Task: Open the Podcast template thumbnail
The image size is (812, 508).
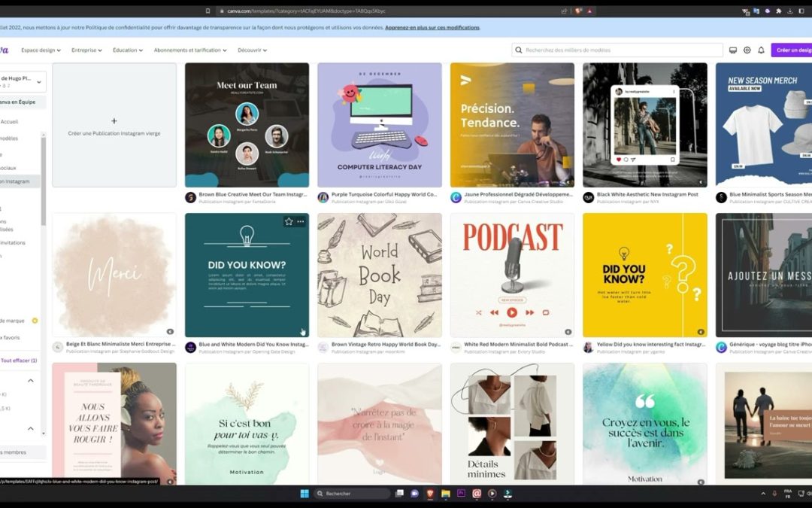Action: click(512, 275)
